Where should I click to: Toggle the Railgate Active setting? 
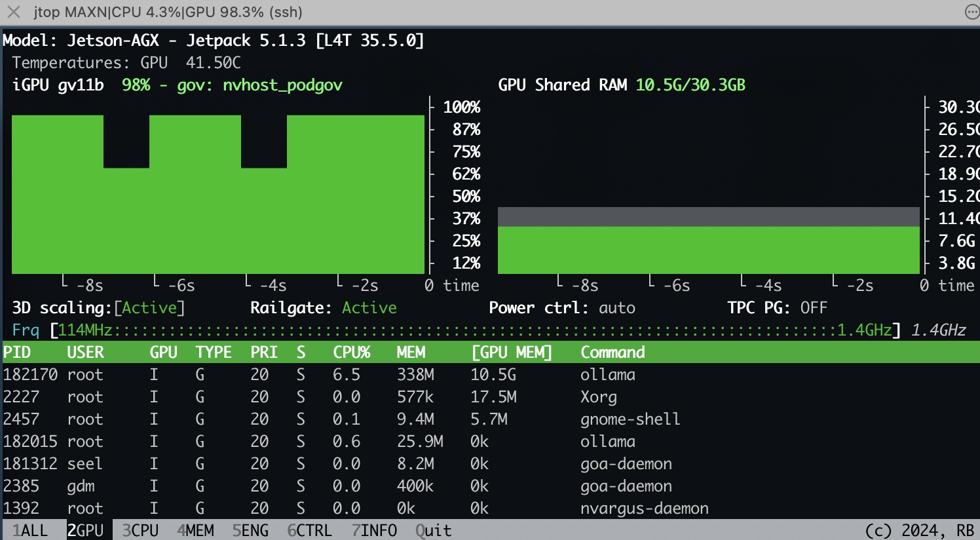(x=369, y=308)
